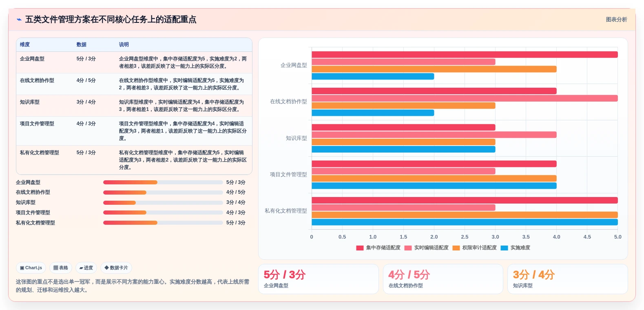Toggle the 集中存储适配度 legend swatch

360,248
